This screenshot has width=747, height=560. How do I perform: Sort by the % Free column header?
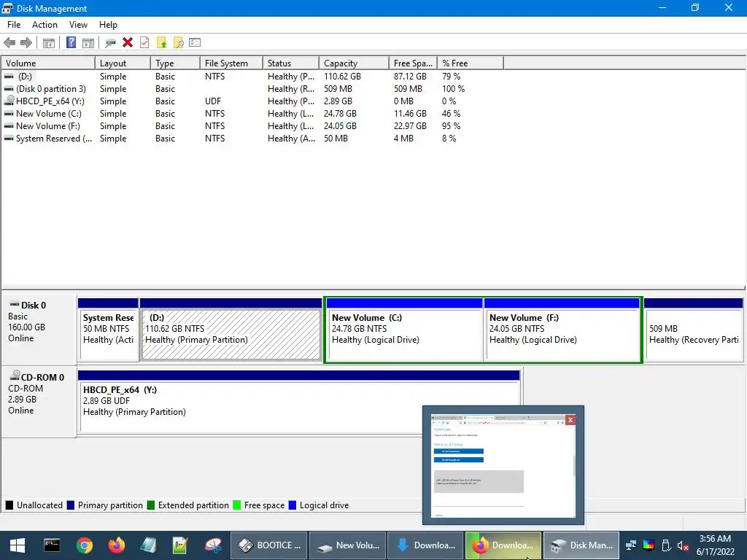coord(471,63)
